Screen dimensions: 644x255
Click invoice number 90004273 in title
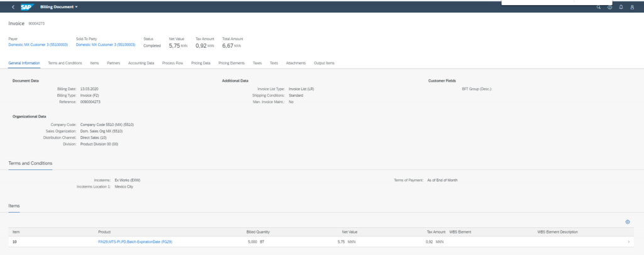(x=36, y=23)
